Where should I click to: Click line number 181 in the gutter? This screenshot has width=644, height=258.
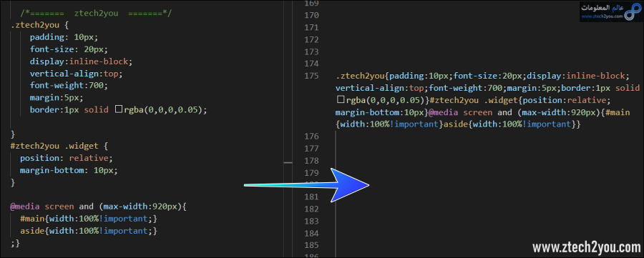[312, 197]
